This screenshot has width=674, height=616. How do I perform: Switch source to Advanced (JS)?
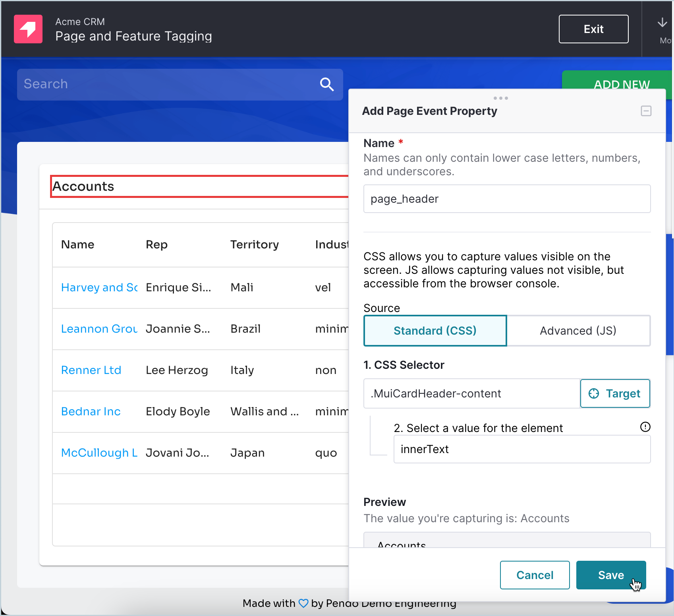578,331
